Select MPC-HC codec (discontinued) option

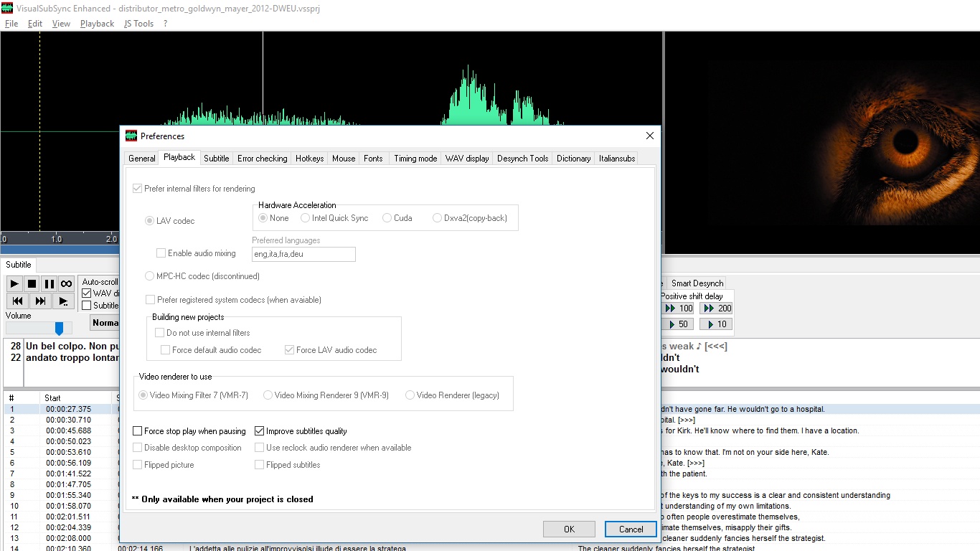(202, 276)
